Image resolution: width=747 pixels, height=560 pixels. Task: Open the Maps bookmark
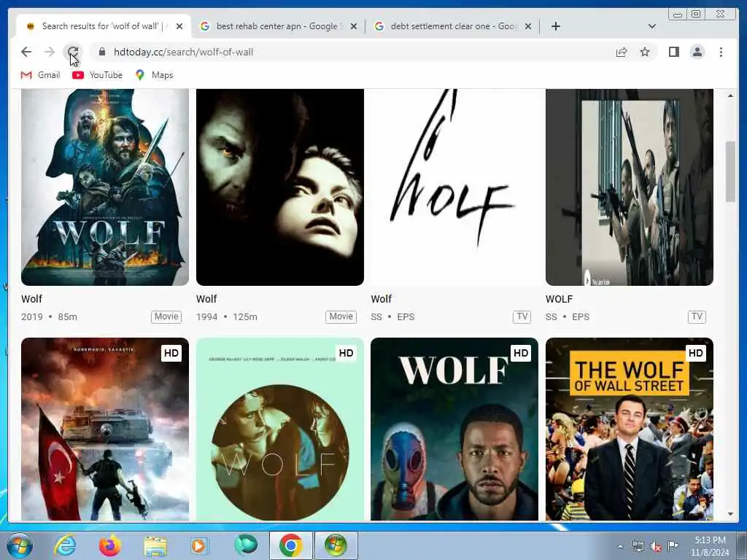click(155, 75)
